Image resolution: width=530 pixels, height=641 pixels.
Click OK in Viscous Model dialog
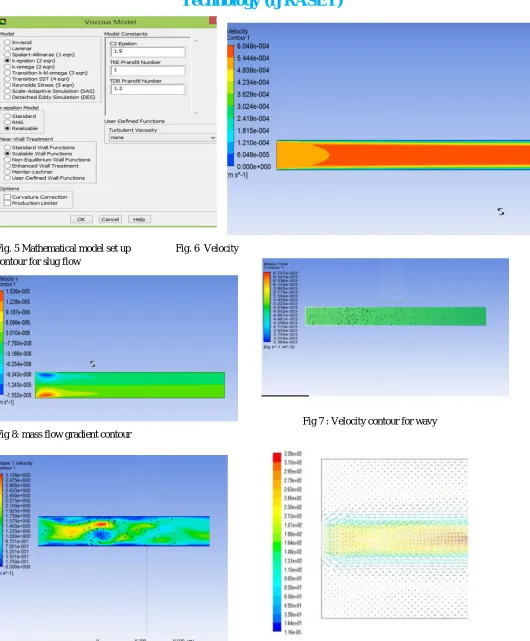coord(81,220)
